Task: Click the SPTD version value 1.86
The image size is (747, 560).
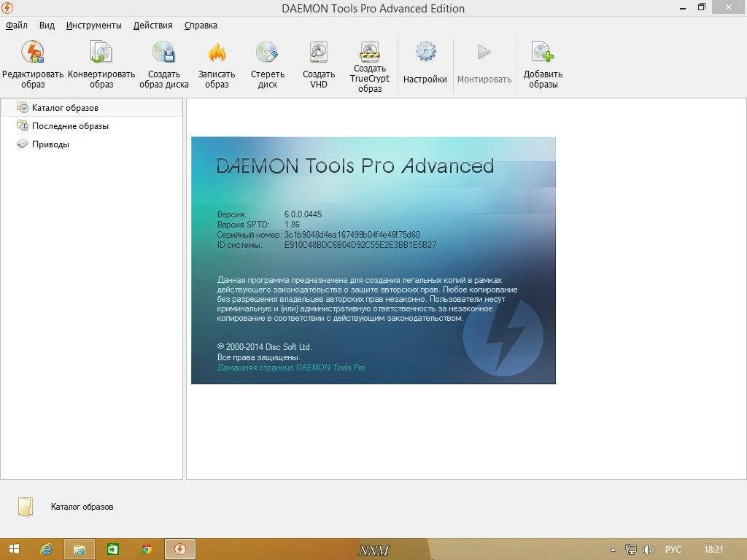Action: (x=292, y=225)
